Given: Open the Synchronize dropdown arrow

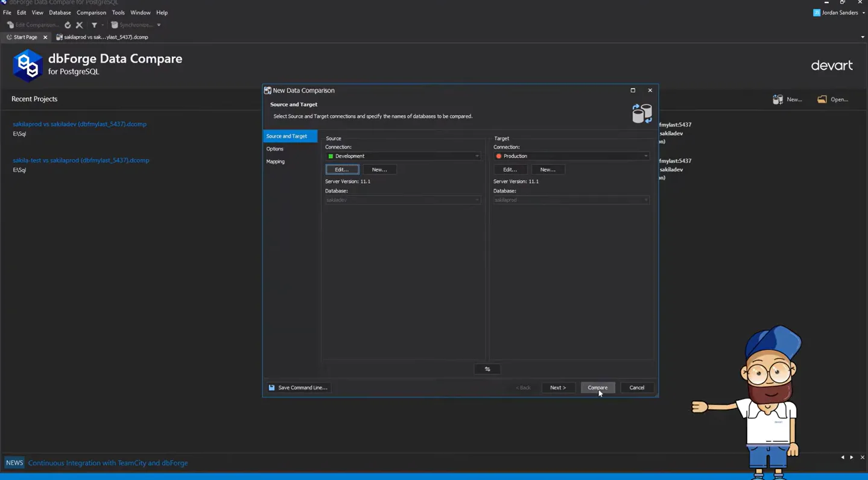Looking at the screenshot, I should pyautogui.click(x=159, y=25).
